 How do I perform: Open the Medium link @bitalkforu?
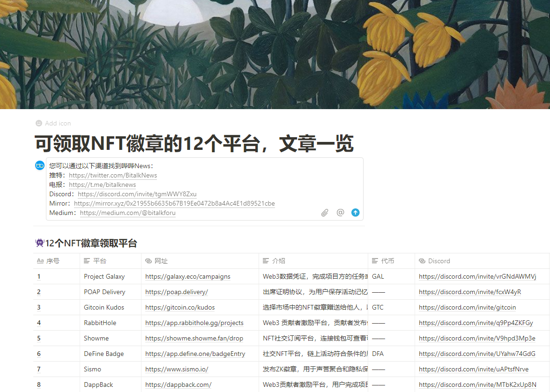coord(128,213)
